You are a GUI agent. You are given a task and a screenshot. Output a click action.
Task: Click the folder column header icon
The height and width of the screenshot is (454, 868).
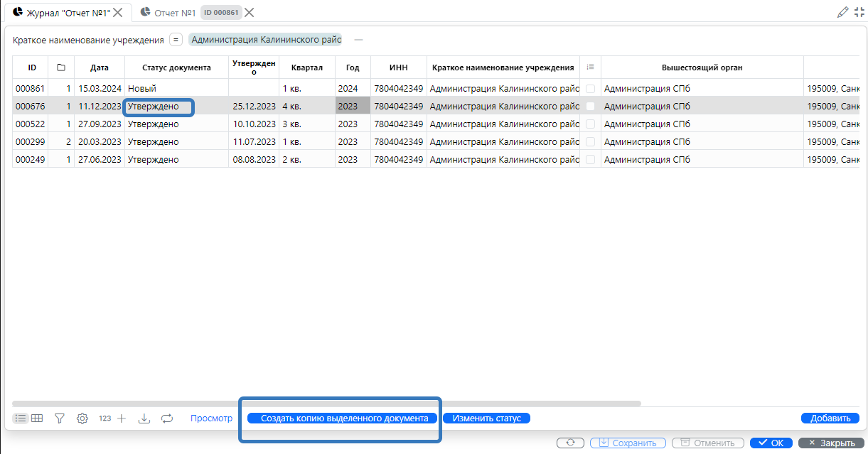click(61, 67)
